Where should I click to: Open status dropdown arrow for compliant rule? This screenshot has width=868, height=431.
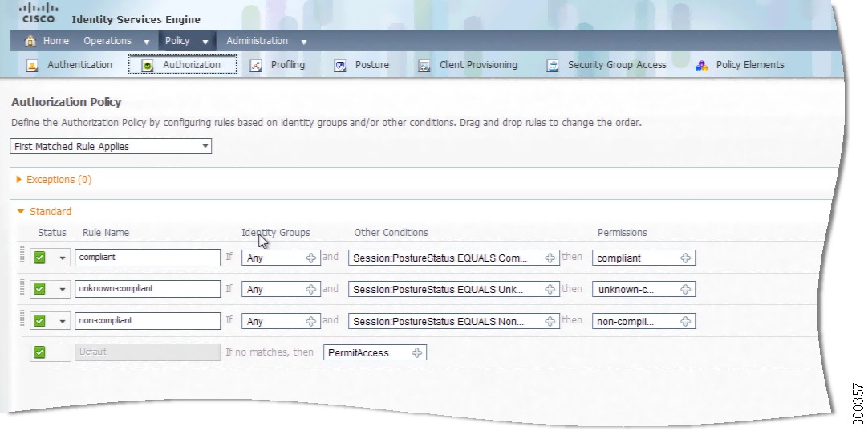62,258
